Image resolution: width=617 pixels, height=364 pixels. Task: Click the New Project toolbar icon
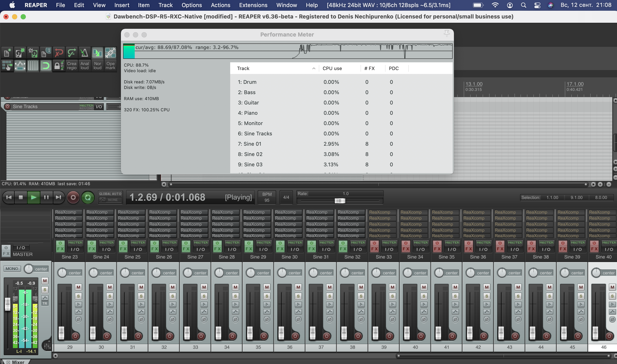[x=7, y=53]
